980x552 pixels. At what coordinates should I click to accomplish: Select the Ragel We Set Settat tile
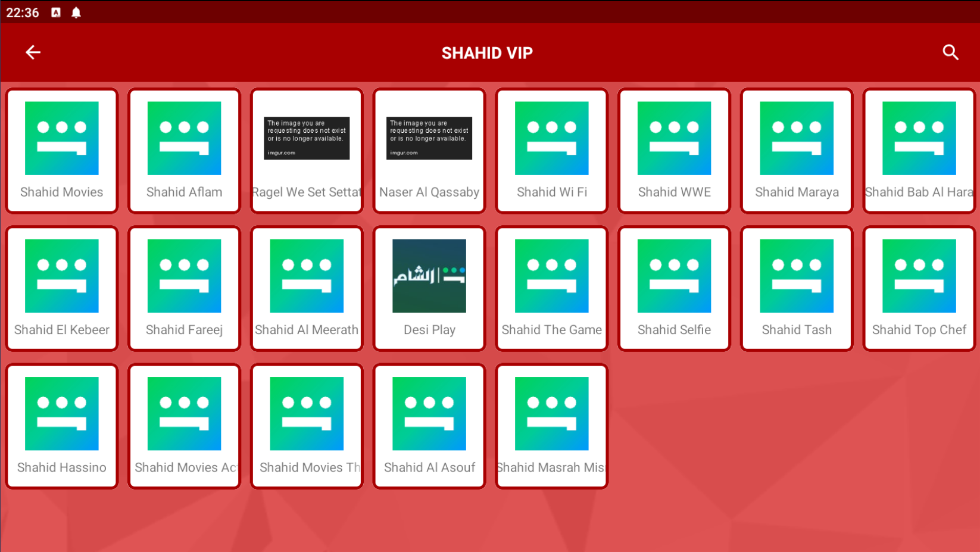click(x=307, y=151)
